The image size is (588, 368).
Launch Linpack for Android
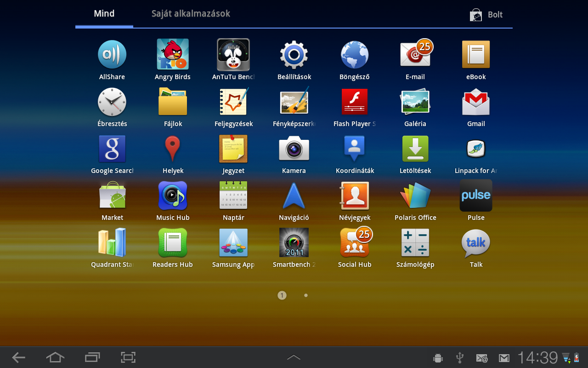click(x=476, y=149)
